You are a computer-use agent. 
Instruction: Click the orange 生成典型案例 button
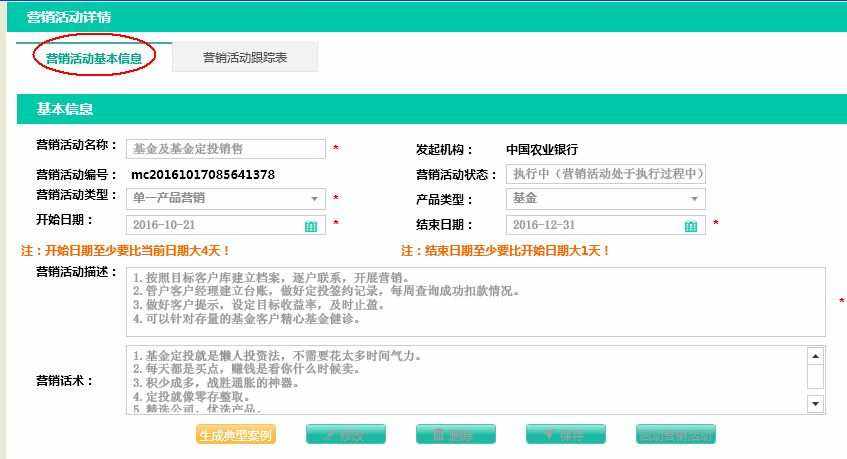click(236, 434)
